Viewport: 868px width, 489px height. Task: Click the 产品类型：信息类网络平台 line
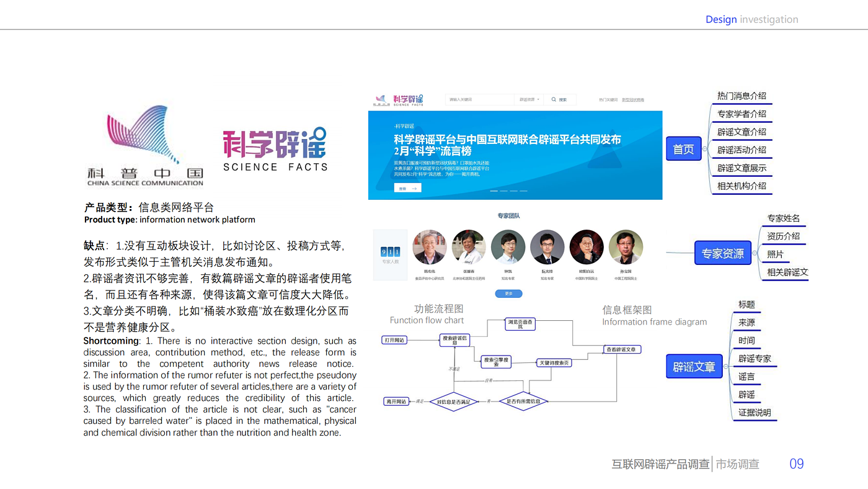tap(149, 207)
